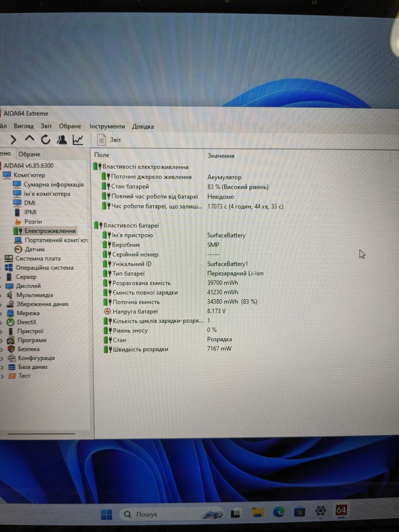Switch to the Обране panel tab
Image resolution: width=399 pixels, height=532 pixels.
click(x=29, y=154)
